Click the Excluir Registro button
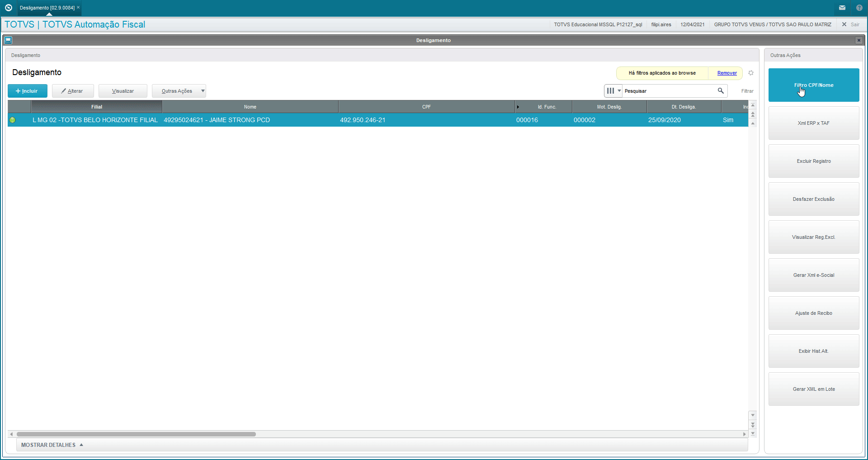Screen dimensions: 868x460 814,161
